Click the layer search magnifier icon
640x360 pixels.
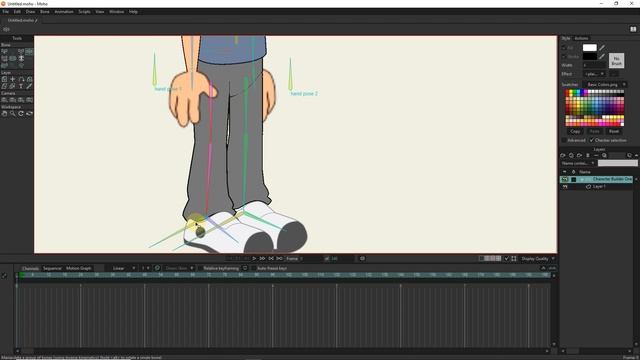pos(604,156)
